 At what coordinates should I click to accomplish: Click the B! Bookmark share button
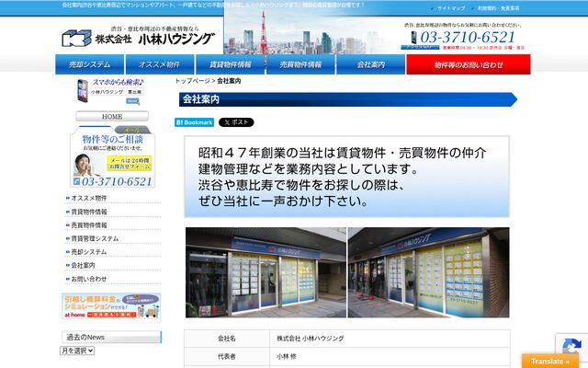pos(194,122)
